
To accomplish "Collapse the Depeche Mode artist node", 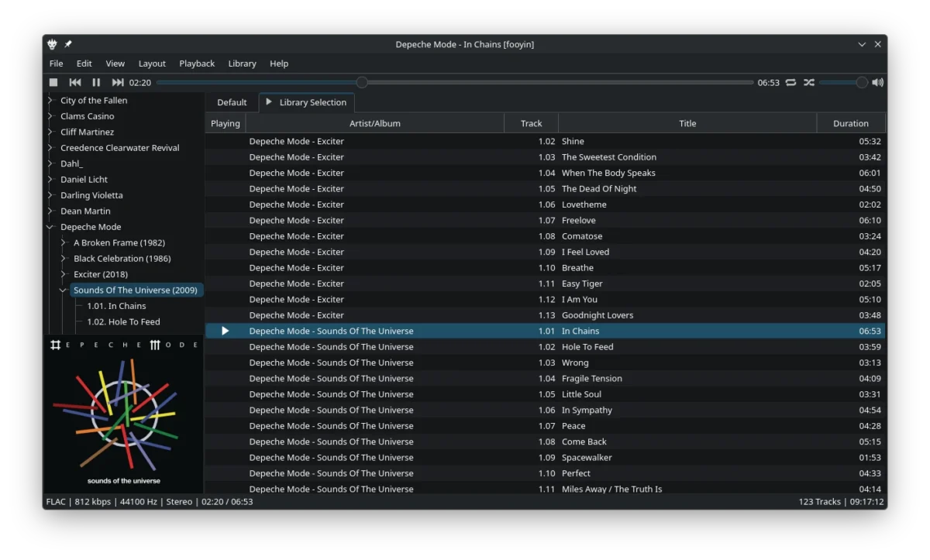I will pyautogui.click(x=50, y=227).
